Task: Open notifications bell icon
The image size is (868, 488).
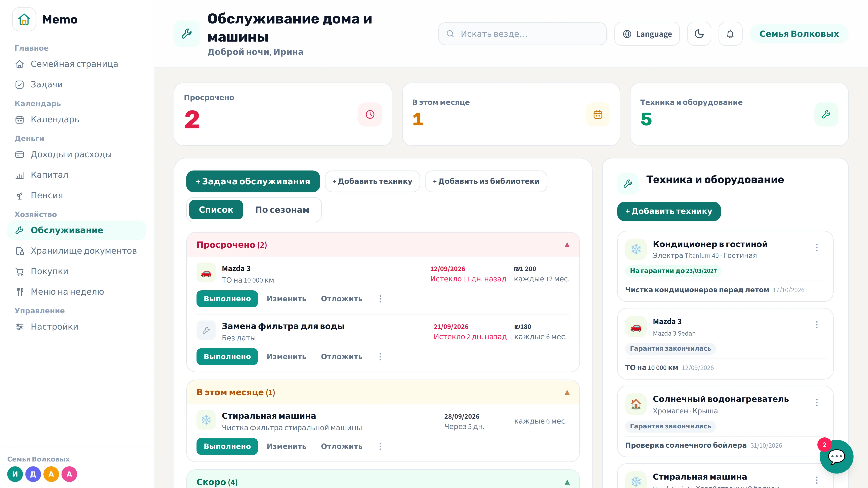Action: coord(730,34)
